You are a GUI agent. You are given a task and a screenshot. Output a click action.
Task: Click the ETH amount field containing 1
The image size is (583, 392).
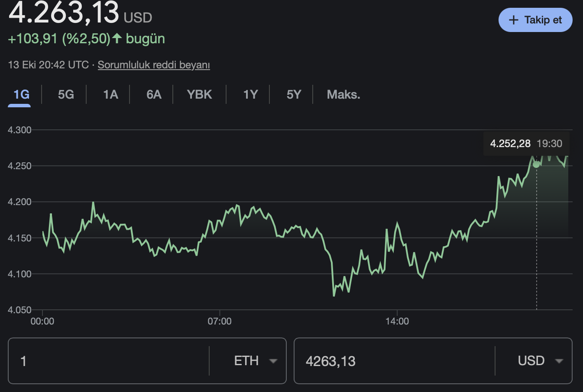pos(108,361)
